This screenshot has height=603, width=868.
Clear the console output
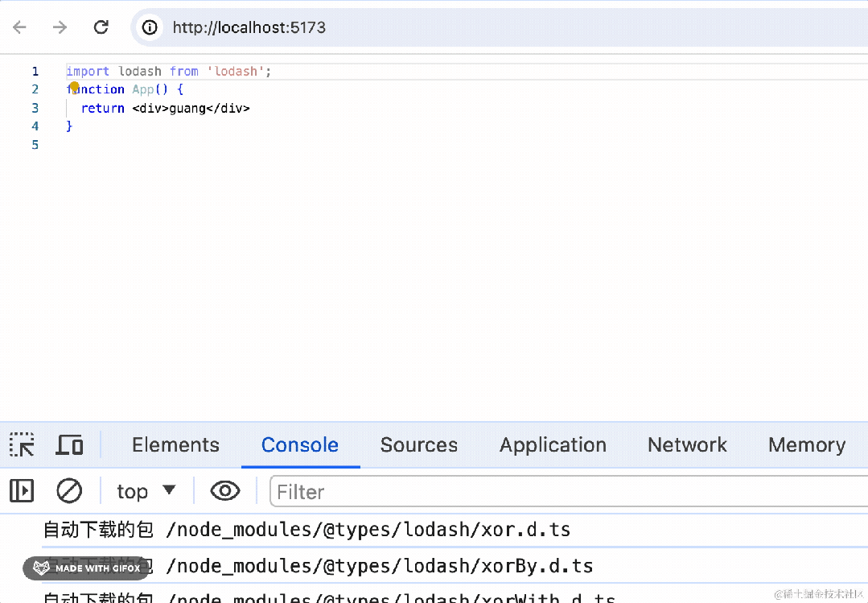(x=69, y=491)
